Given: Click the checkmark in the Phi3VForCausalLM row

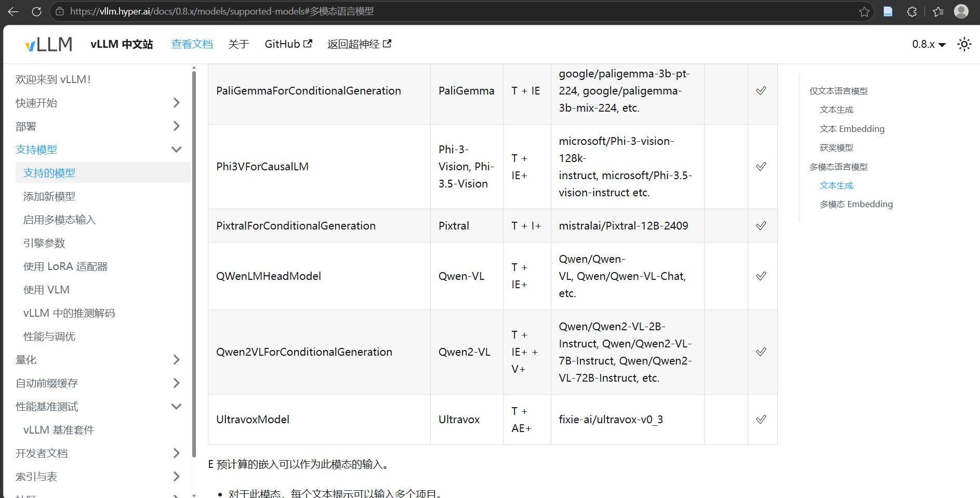Looking at the screenshot, I should [761, 167].
